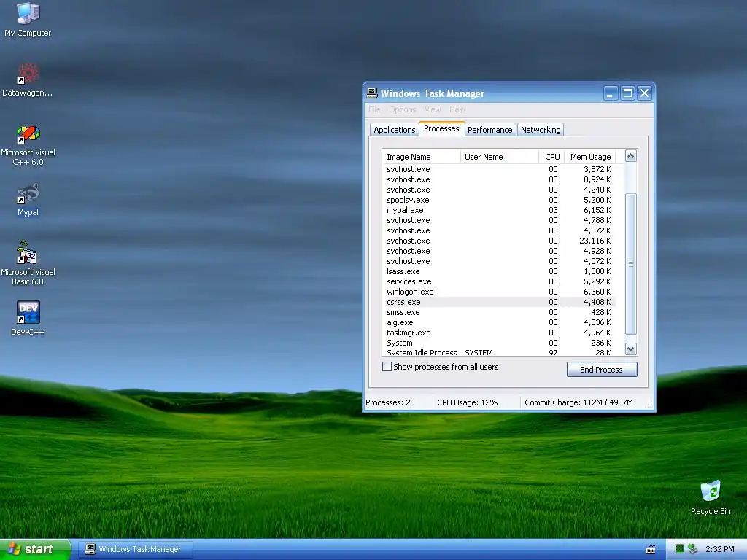Select the Mypal browser shortcut
Viewport: 747px width, 560px height.
28,200
